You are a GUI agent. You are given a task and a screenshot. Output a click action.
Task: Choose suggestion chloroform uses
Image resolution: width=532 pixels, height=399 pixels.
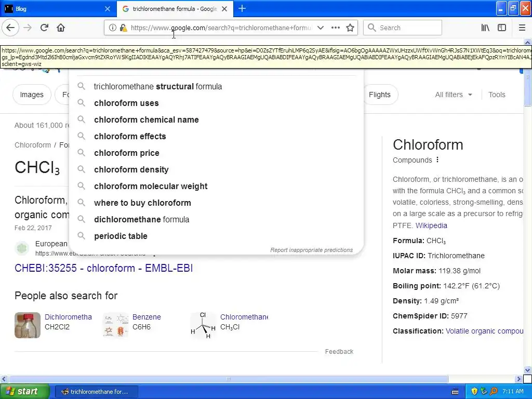[216, 103]
